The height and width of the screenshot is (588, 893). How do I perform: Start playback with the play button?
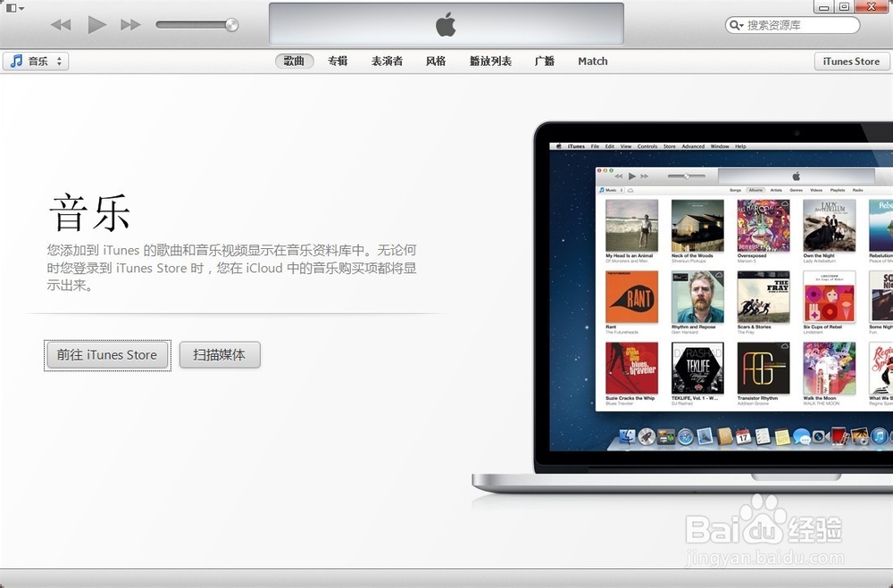tap(96, 24)
